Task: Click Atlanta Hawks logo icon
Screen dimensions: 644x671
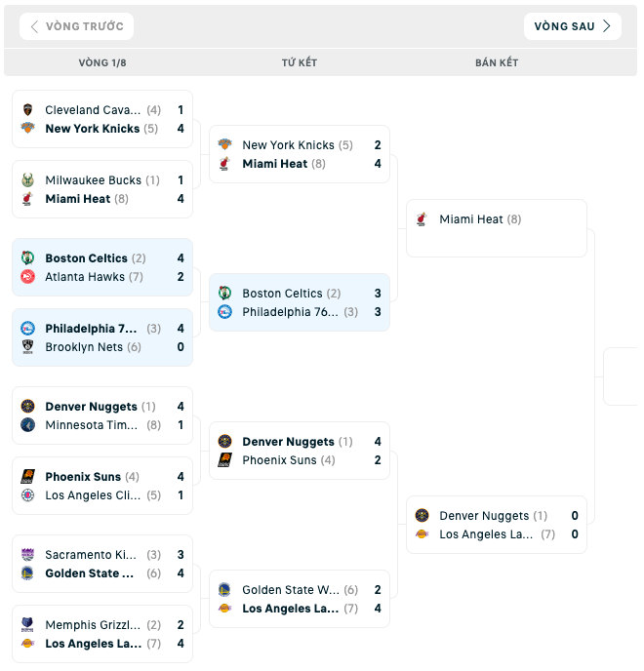Action: (28, 277)
